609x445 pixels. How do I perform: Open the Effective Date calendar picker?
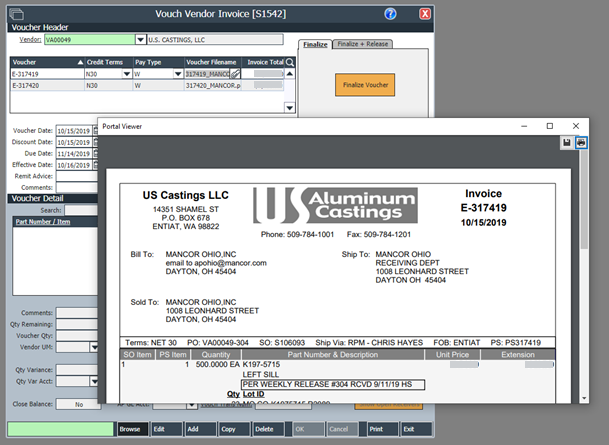tap(96, 165)
